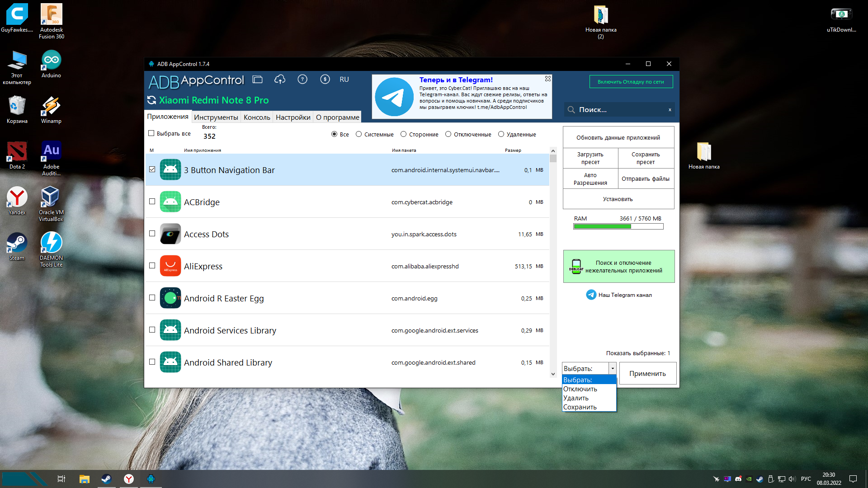Screen dimensions: 868x488
Task: Clear the search field with the x
Action: coord(670,110)
